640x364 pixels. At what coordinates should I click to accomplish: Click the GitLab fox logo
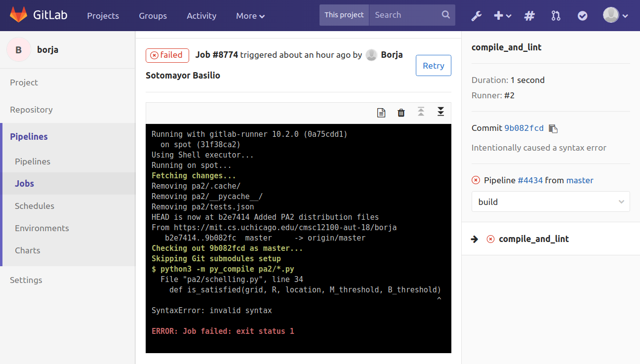coord(19,15)
